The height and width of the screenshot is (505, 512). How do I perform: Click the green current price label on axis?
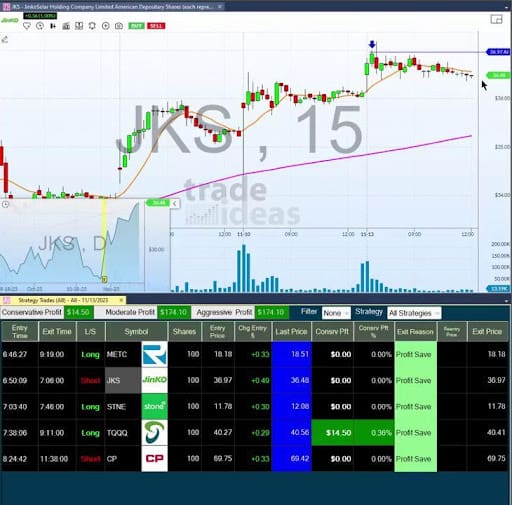tap(499, 75)
